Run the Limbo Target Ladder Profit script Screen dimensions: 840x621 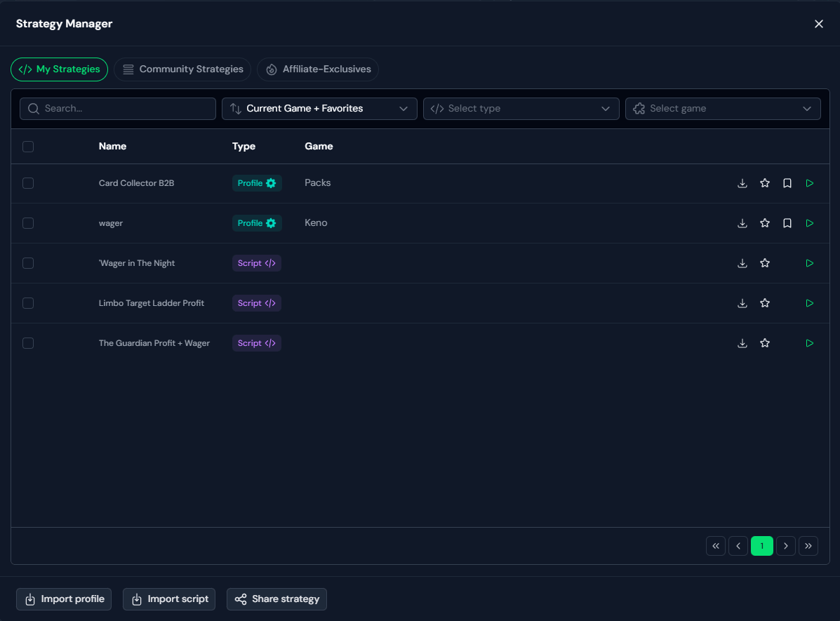pos(809,303)
